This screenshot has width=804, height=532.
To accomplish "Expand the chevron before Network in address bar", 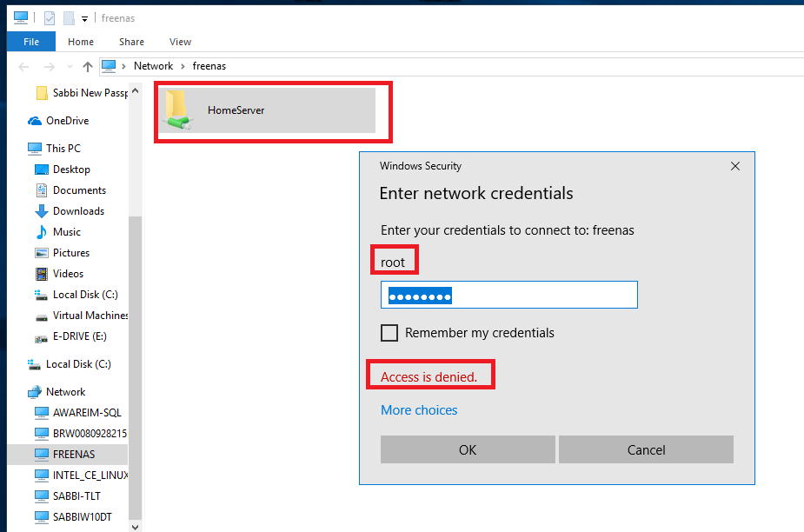I will click(123, 66).
